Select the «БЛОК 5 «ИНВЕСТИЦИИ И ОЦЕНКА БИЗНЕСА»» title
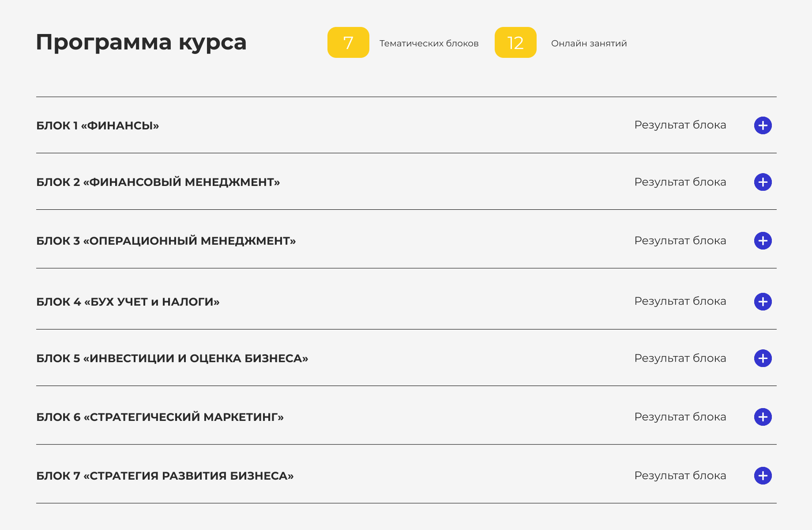The height and width of the screenshot is (530, 812). pyautogui.click(x=172, y=359)
